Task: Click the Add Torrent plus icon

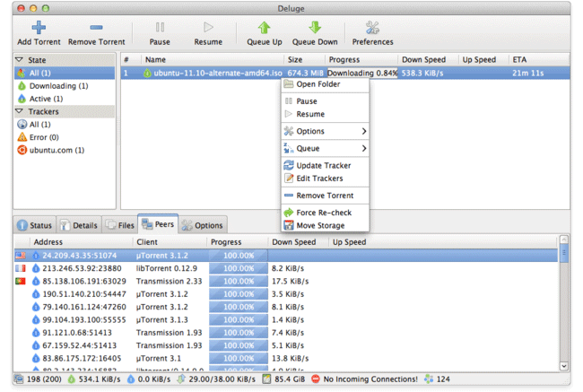Action: point(39,28)
